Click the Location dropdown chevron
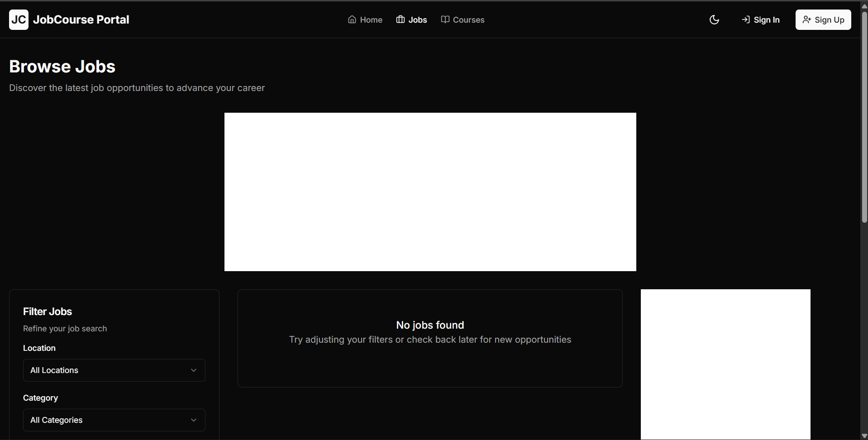 [x=194, y=370]
